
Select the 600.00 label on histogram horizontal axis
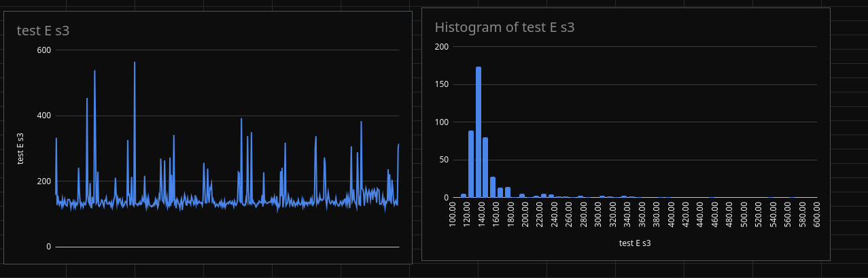coord(816,218)
